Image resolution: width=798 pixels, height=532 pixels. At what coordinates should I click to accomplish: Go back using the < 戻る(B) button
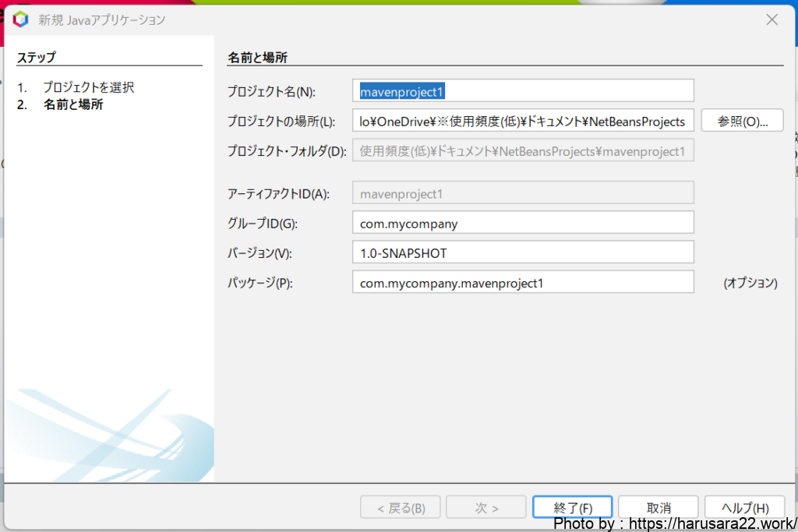pyautogui.click(x=401, y=508)
